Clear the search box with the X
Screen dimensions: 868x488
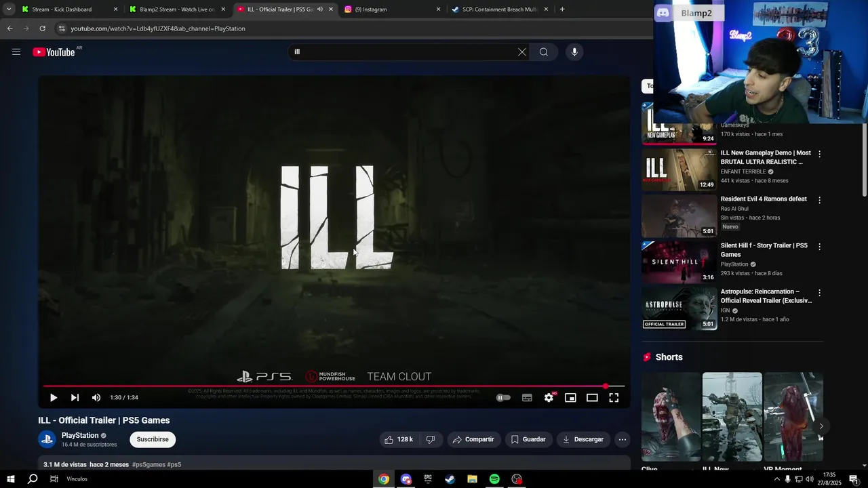(x=522, y=52)
